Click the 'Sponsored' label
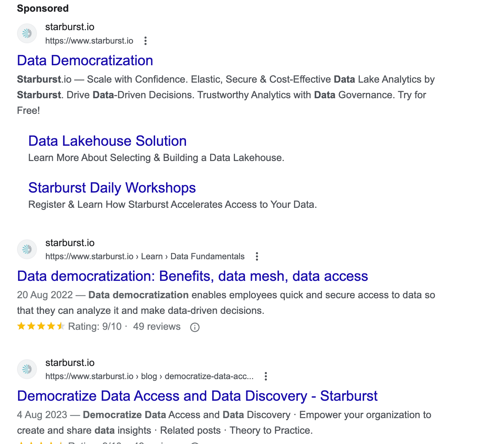Screen dimensions: 504x444 click(x=43, y=8)
